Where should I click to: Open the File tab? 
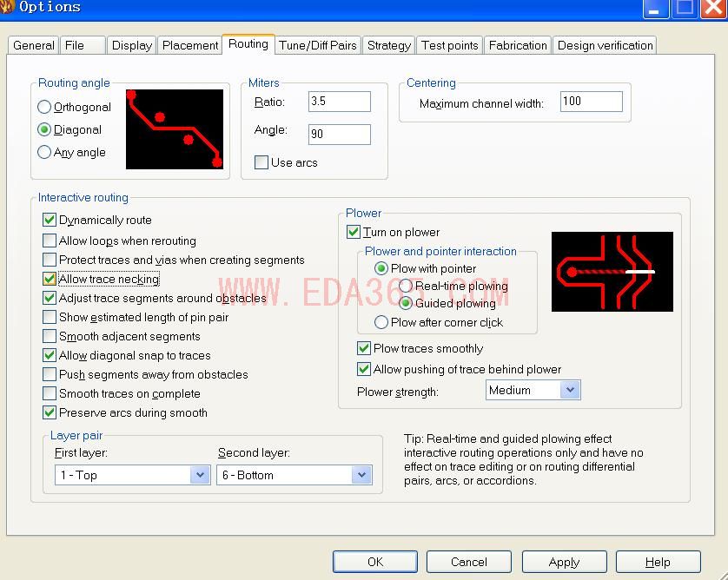(x=83, y=45)
